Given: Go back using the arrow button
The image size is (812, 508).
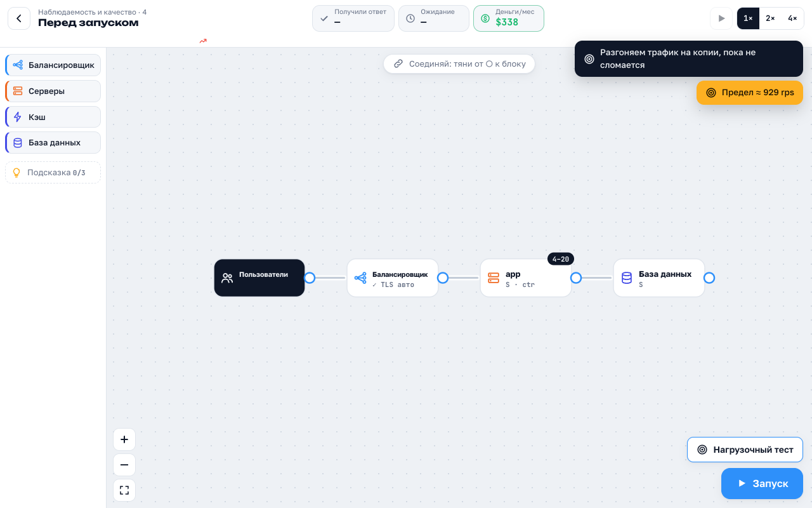Looking at the screenshot, I should tap(19, 18).
